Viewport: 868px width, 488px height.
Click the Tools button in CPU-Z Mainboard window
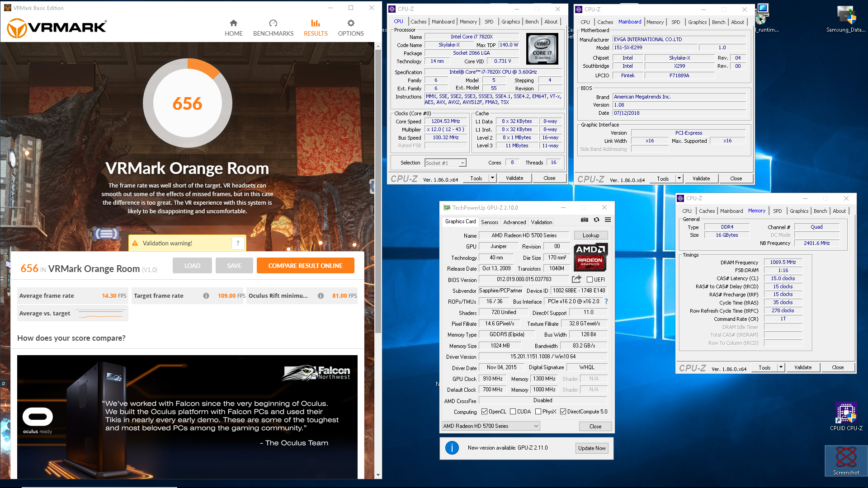[x=663, y=178]
